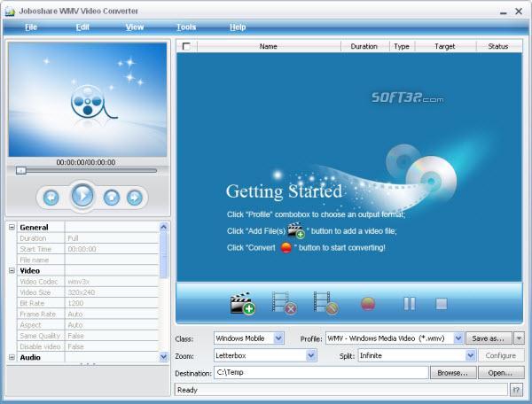Image resolution: width=532 pixels, height=404 pixels.
Task: Open the Class dropdown showing Windows Mobile
Action: click(278, 338)
